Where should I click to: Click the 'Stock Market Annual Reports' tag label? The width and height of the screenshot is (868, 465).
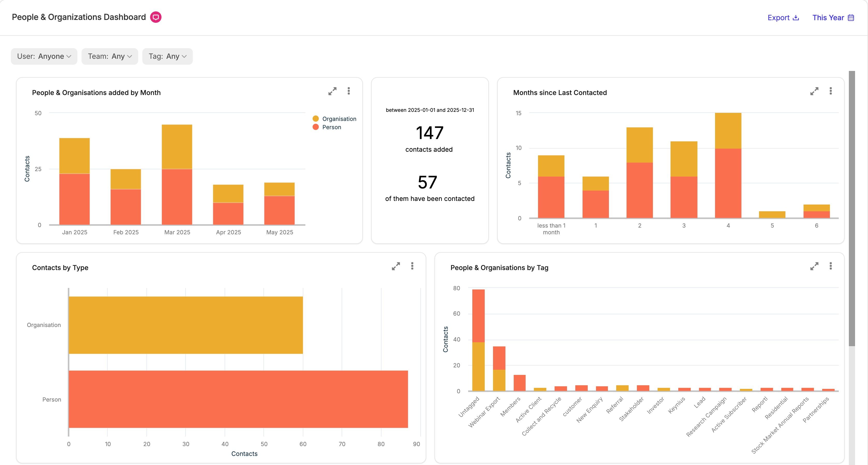click(x=780, y=425)
